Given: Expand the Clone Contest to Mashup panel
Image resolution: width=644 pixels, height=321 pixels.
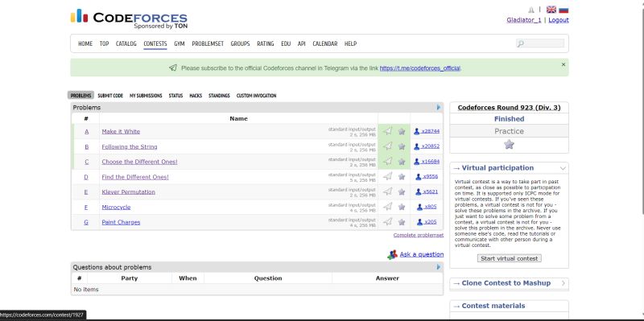Looking at the screenshot, I should pyautogui.click(x=563, y=283).
